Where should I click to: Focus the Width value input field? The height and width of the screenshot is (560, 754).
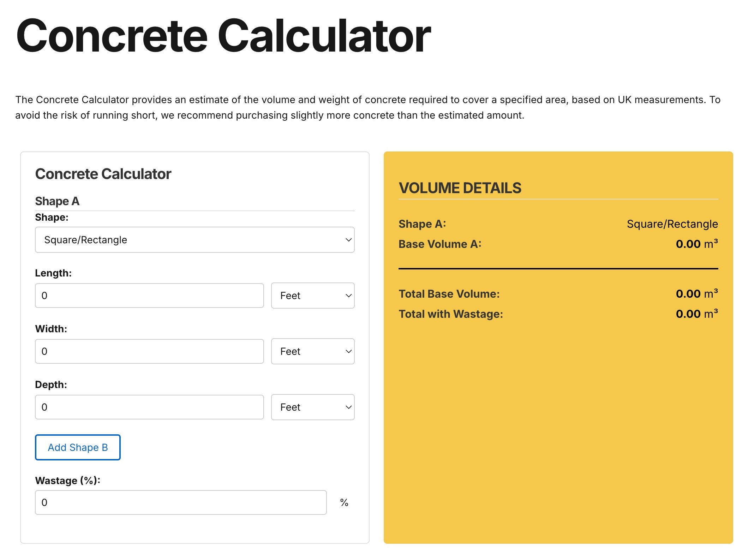(149, 351)
